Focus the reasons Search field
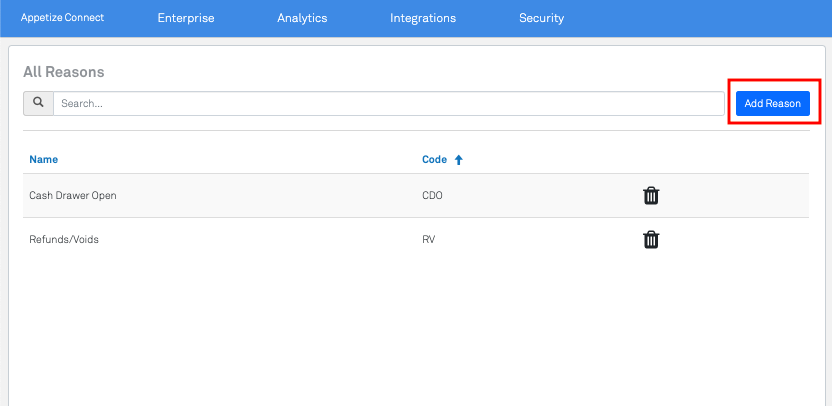 coord(388,103)
